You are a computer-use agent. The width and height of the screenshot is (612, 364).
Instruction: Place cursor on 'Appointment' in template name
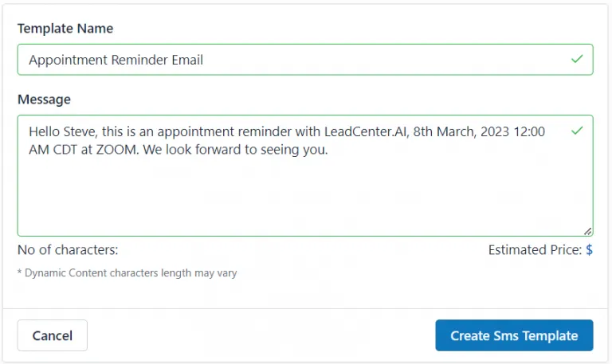[x=69, y=61]
